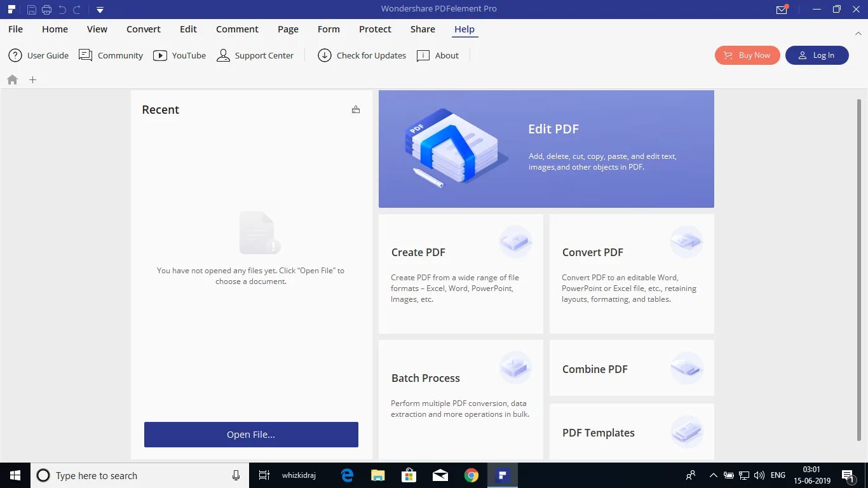Open a new tab with the plus icon
The image size is (868, 488).
tap(33, 79)
